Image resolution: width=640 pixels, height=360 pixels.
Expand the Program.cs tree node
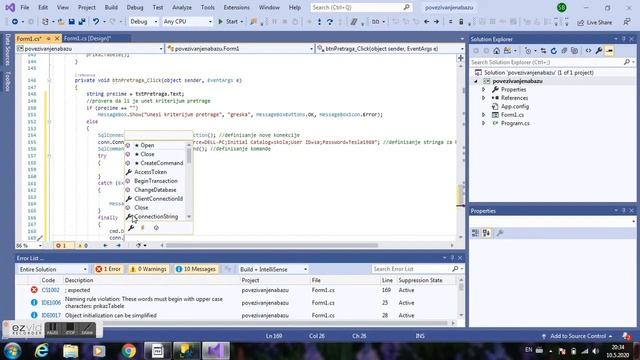(x=484, y=123)
